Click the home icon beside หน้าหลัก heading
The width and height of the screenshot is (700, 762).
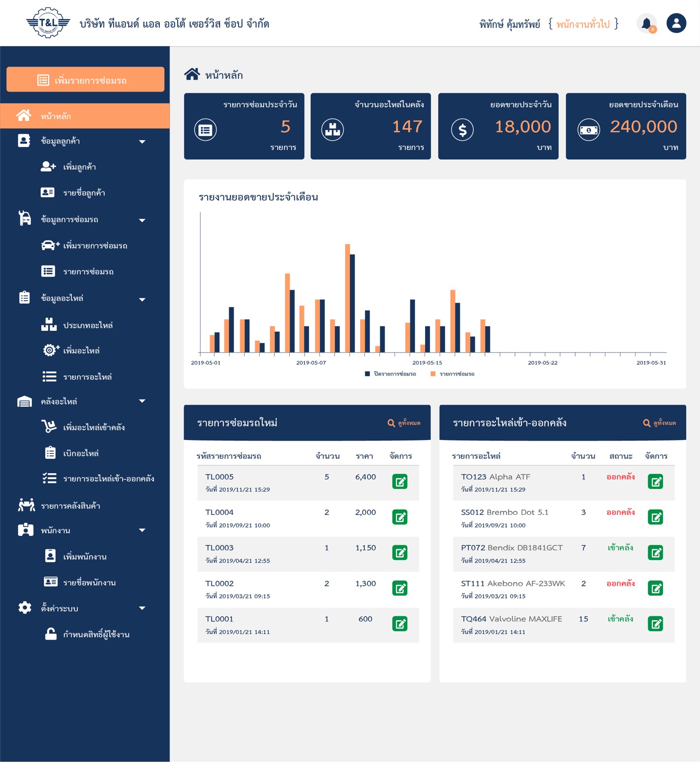[x=192, y=74]
